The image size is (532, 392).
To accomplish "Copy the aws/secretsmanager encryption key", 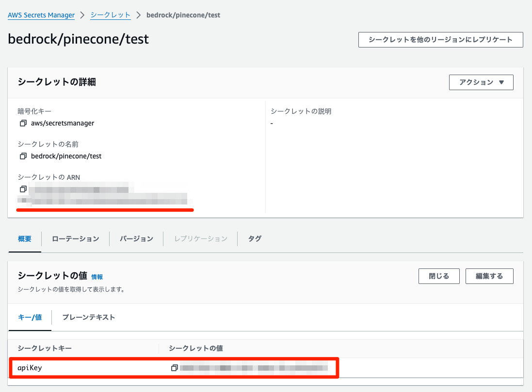I will pos(23,123).
